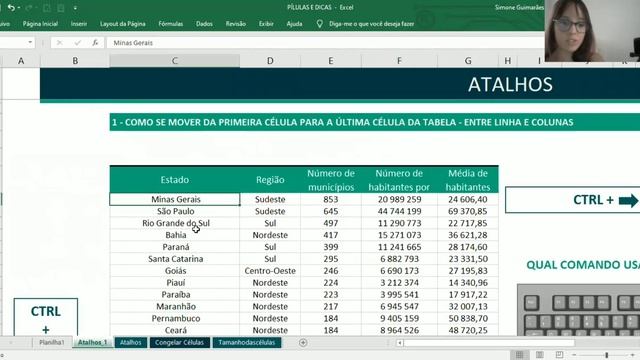
Task: Select column F header
Action: pos(399,61)
